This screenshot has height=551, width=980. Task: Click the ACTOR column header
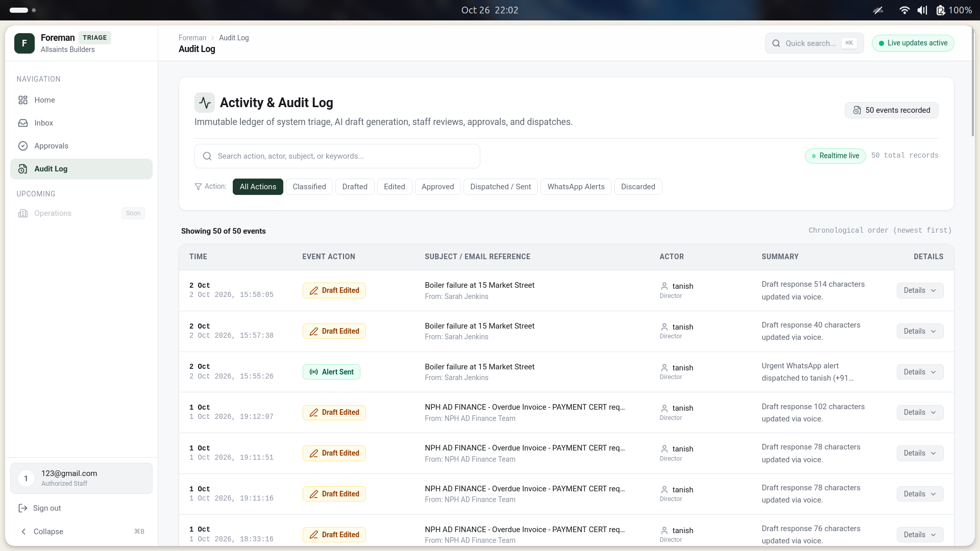click(671, 257)
